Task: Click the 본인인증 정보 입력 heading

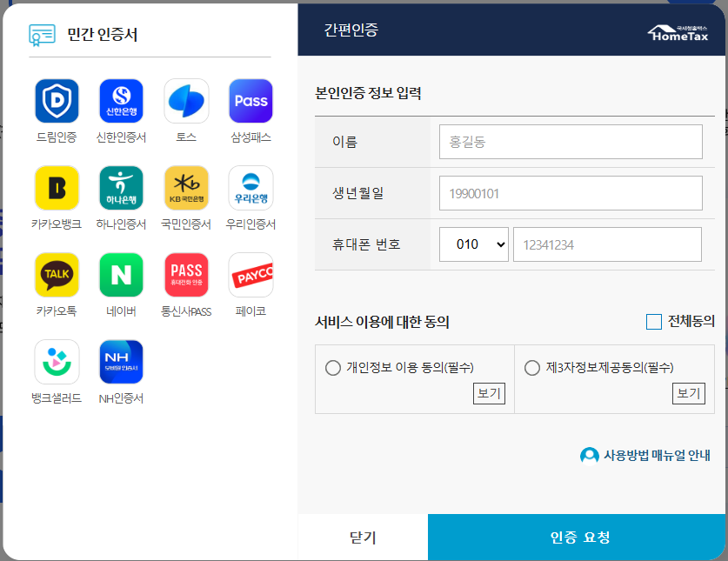Action: point(368,93)
